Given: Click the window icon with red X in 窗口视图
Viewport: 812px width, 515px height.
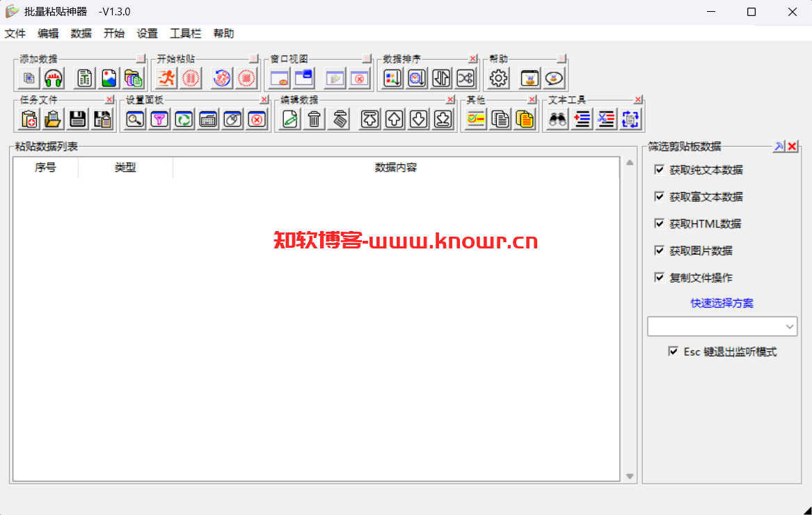Looking at the screenshot, I should pos(360,78).
